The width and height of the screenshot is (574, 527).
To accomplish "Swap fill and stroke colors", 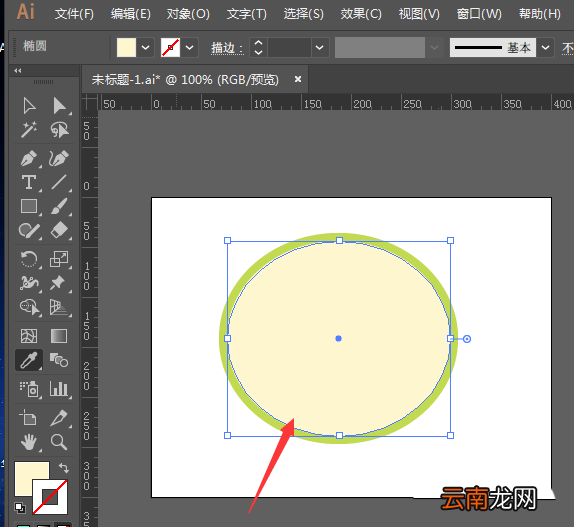I will coord(64,468).
